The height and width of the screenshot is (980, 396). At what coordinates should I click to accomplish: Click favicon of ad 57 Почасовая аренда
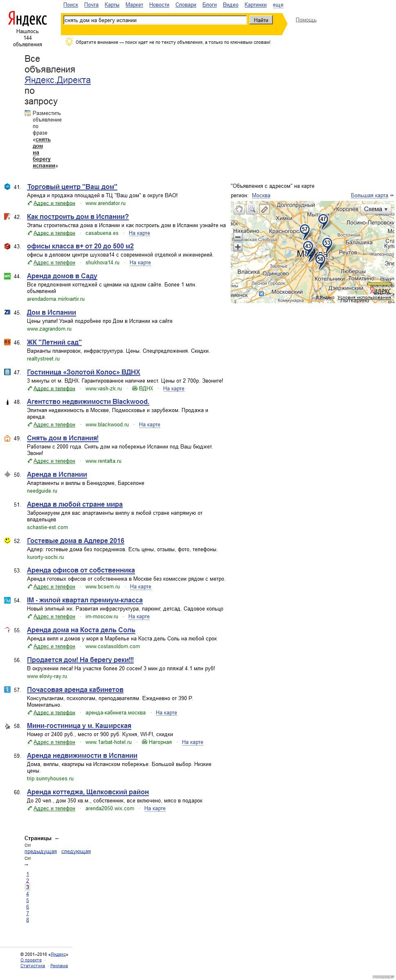(7, 689)
